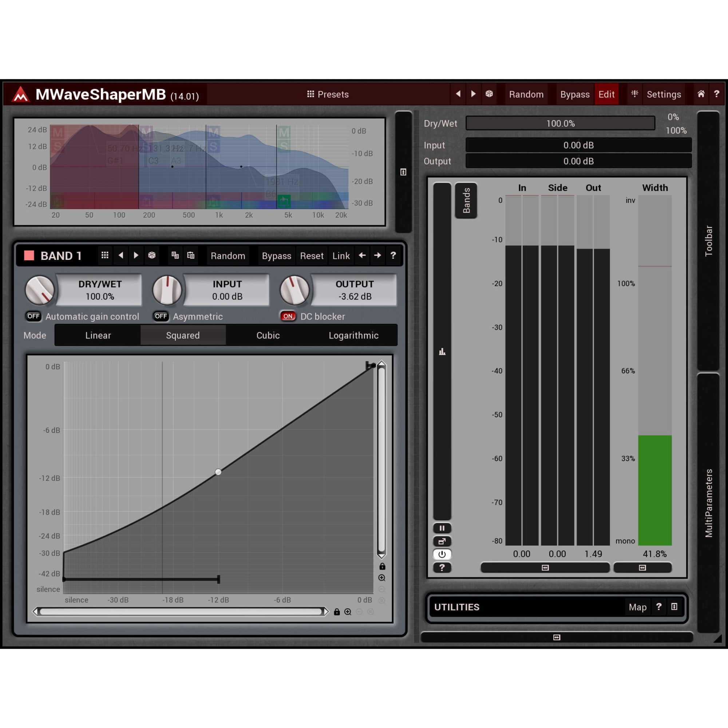
Task: Expand the Utilities panel
Action: [x=674, y=607]
